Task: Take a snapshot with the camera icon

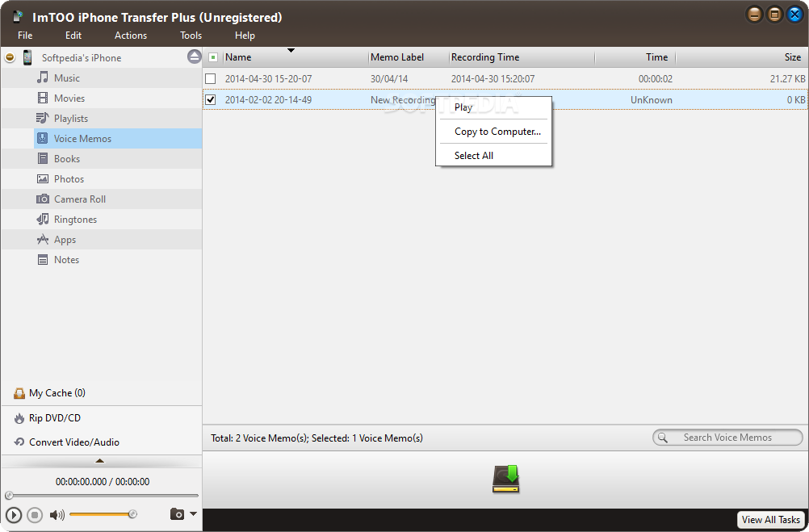Action: [x=177, y=514]
